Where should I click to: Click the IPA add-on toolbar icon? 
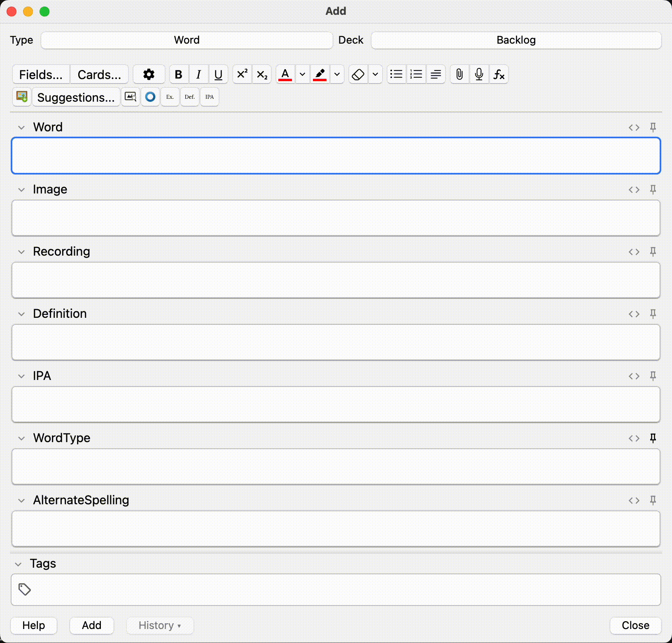click(210, 97)
